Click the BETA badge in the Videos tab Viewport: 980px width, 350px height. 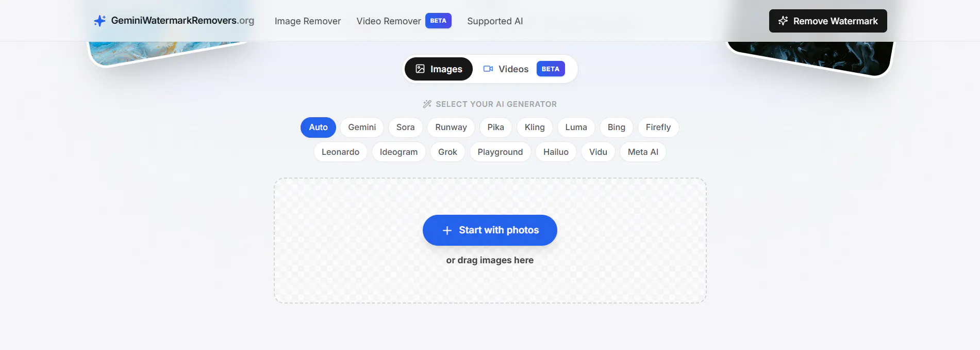pos(551,69)
